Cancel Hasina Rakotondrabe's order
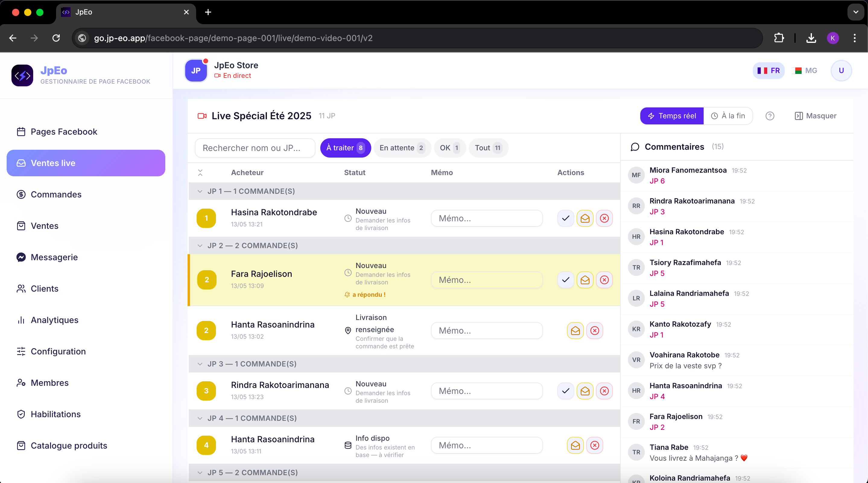868x483 pixels. coord(604,218)
